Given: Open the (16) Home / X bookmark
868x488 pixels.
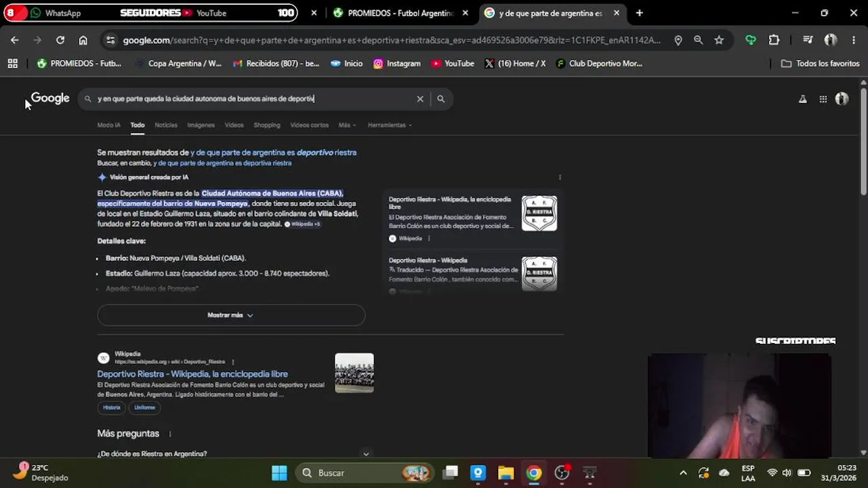Looking at the screenshot, I should pyautogui.click(x=515, y=64).
